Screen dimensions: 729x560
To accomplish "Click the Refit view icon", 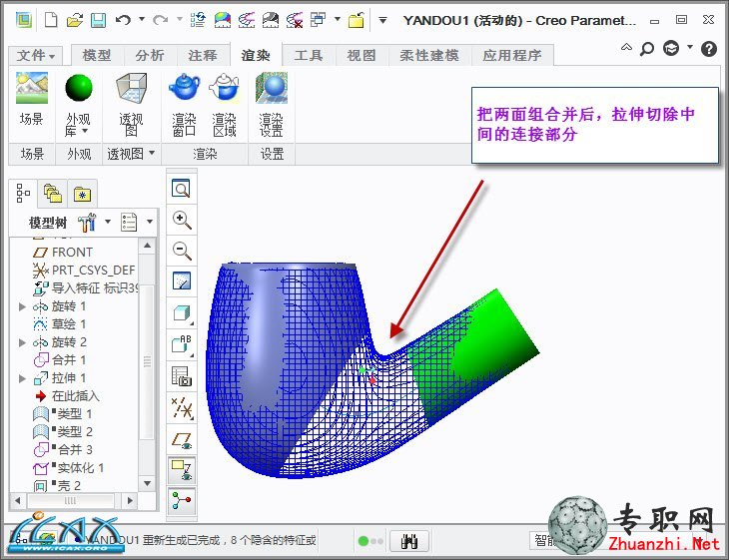I will click(x=182, y=189).
